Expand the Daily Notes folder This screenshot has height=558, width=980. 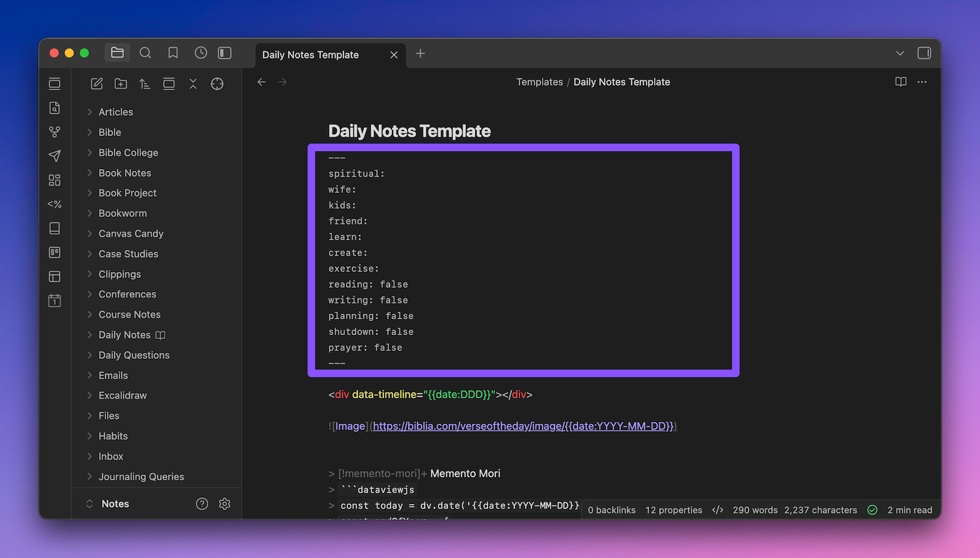[89, 335]
